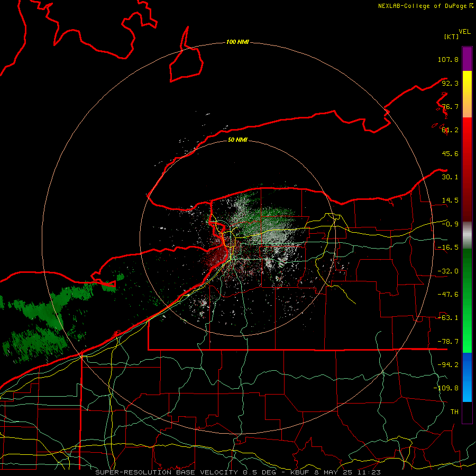Click the -47.6 velocity scale value
This screenshot has height=476, width=476.
click(448, 295)
